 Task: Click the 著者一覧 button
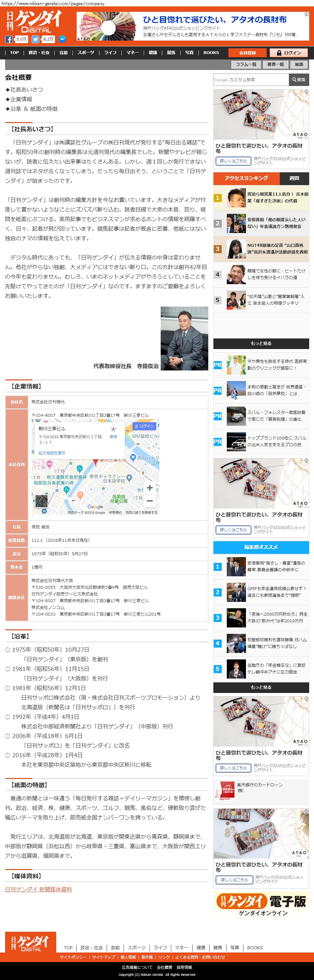[x=276, y=64]
